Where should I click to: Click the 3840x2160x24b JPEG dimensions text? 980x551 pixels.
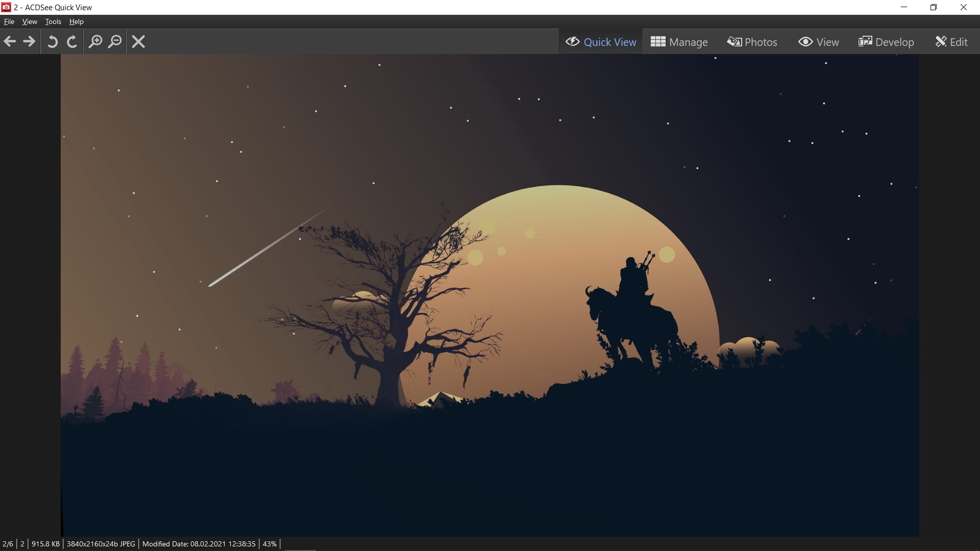point(101,544)
